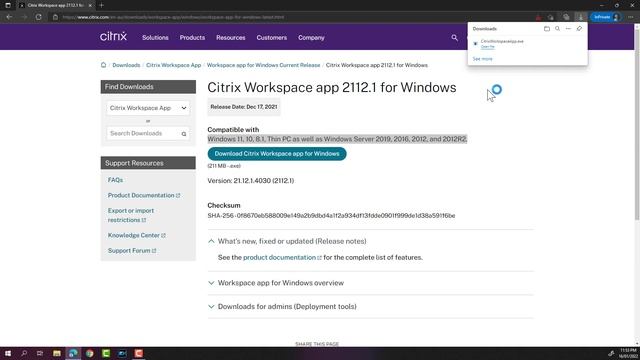The image size is (640, 360).
Task: Open Export or import restrictions link
Action: tap(131, 215)
